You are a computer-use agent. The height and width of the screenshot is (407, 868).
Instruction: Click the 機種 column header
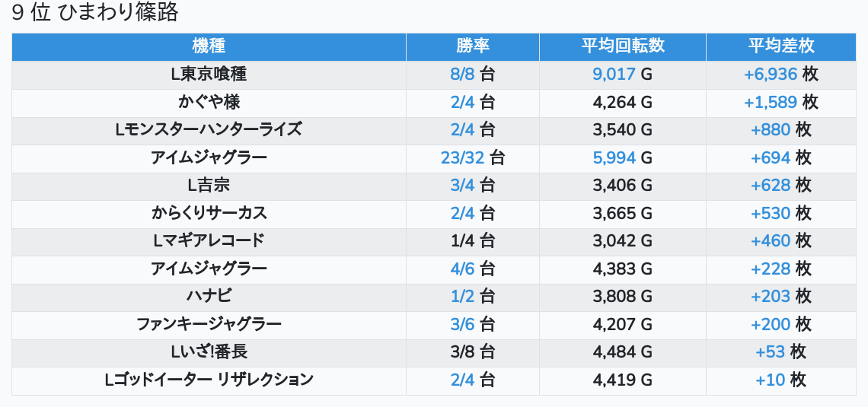(x=209, y=46)
